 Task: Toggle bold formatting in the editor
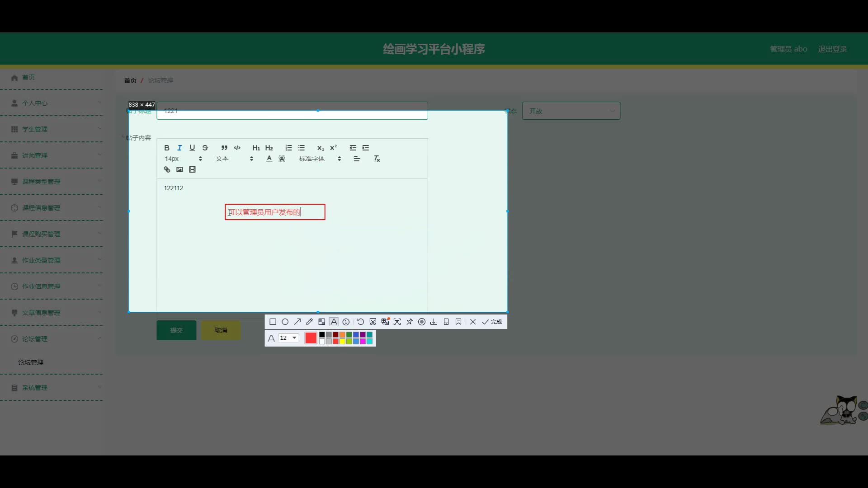[x=167, y=148]
